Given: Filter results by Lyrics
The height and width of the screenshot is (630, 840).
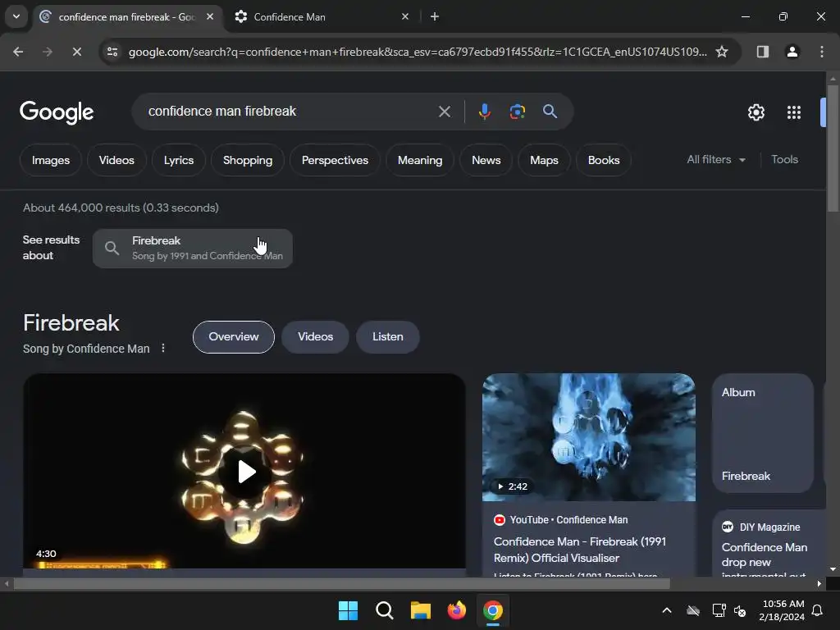Looking at the screenshot, I should point(178,160).
